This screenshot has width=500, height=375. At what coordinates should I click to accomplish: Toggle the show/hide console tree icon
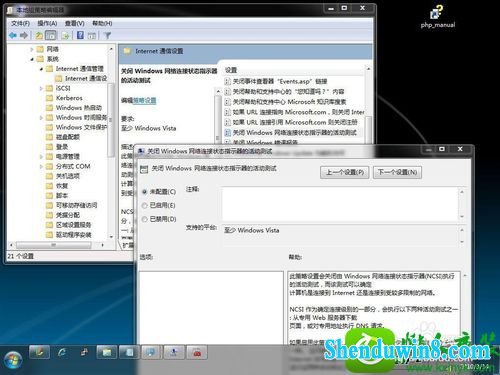point(51,35)
